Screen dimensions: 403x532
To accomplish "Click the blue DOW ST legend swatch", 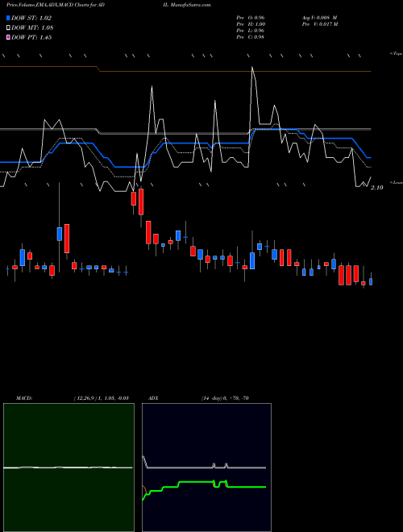I will pyautogui.click(x=8, y=18).
